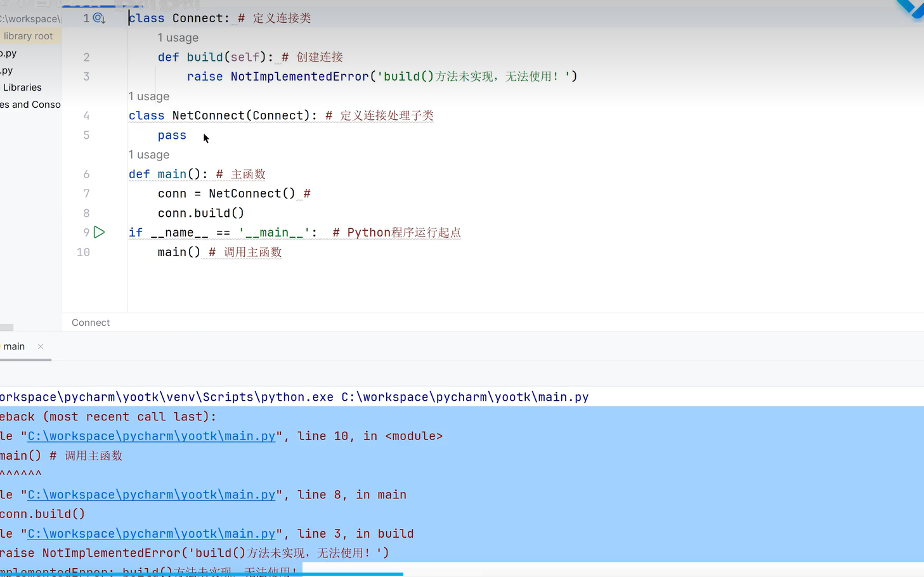Click line number 10 in the gutter
Screen dimensions: 924x577
coord(83,252)
